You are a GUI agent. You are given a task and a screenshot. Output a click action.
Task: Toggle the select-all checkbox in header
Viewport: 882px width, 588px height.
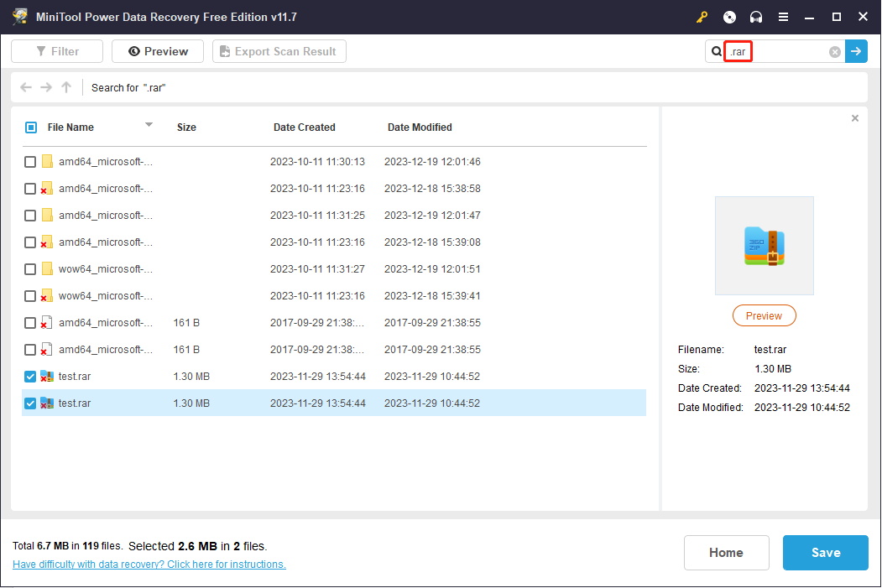pos(31,127)
